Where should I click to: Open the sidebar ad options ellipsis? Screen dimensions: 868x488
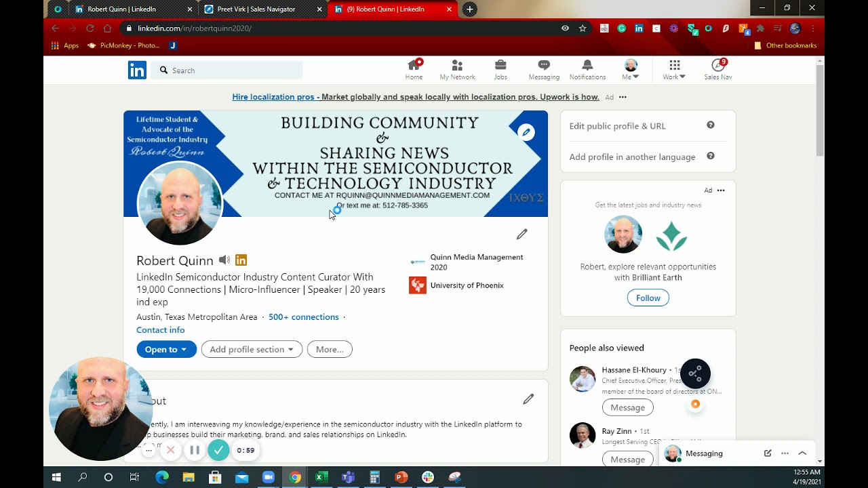pos(721,190)
